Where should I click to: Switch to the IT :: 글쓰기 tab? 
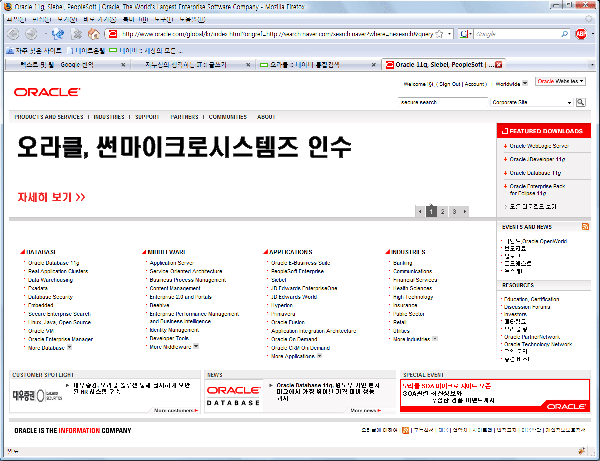click(185, 65)
